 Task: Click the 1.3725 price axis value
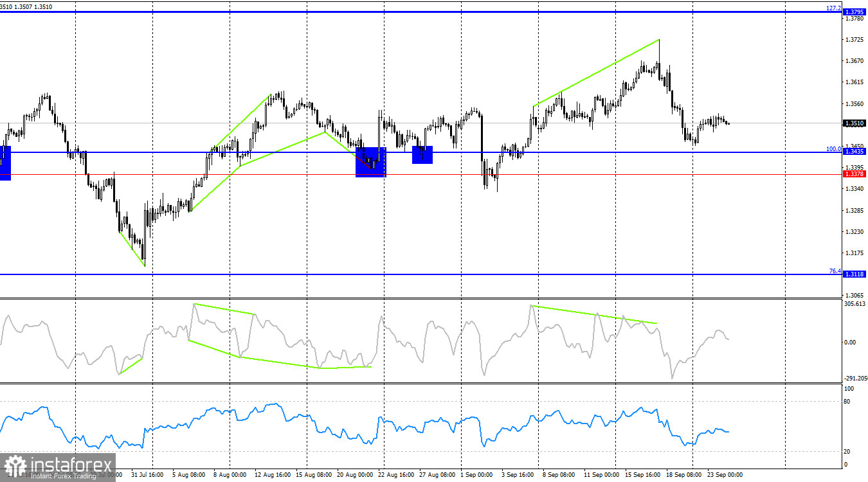tap(855, 40)
